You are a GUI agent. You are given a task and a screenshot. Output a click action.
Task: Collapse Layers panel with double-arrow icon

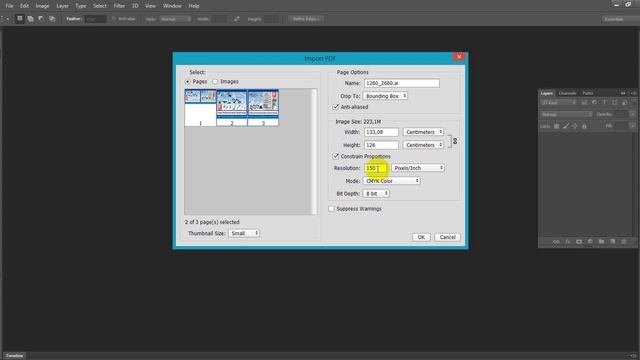coord(623,93)
